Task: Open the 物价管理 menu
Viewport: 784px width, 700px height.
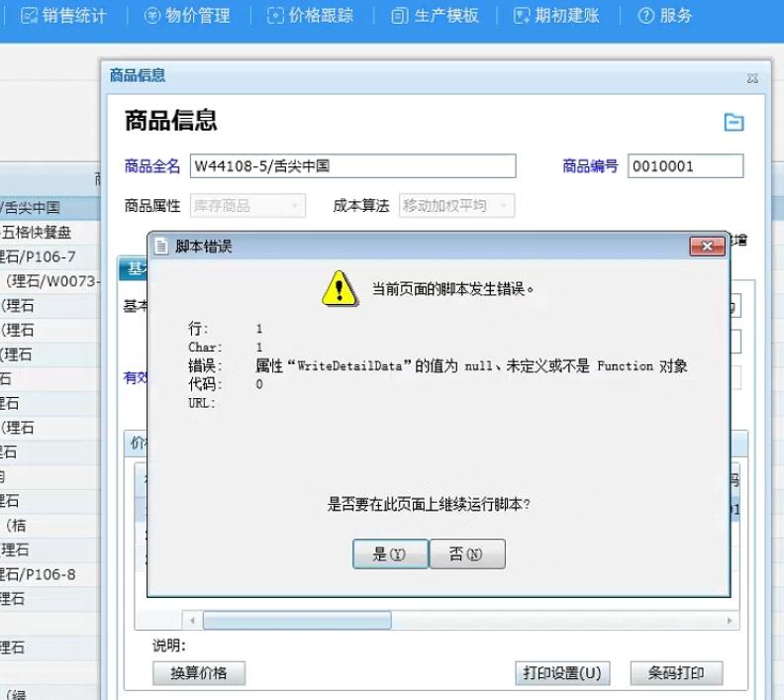Action: [187, 16]
